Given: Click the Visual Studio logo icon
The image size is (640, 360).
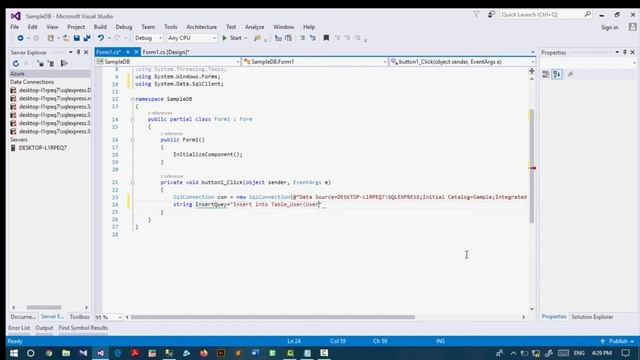Looking at the screenshot, I should point(16,16).
